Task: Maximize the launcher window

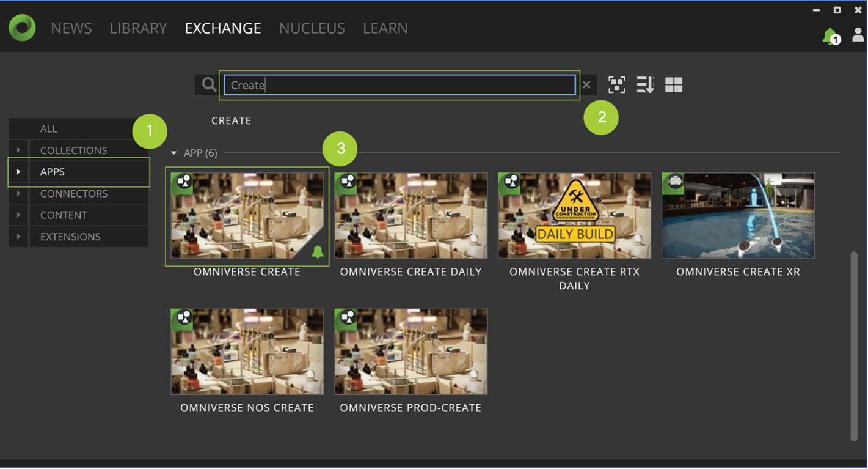Action: (x=837, y=10)
